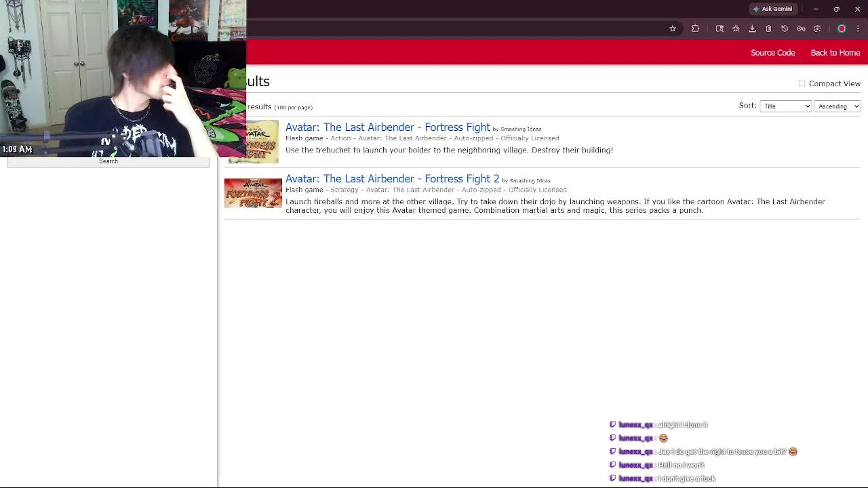Open the browser Extensions puzzle icon
The image size is (868, 488).
point(695,28)
